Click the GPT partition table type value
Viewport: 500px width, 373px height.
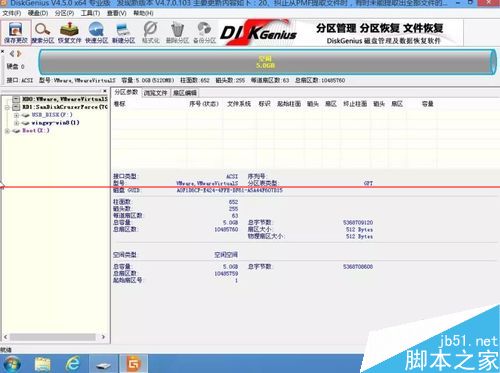click(368, 183)
